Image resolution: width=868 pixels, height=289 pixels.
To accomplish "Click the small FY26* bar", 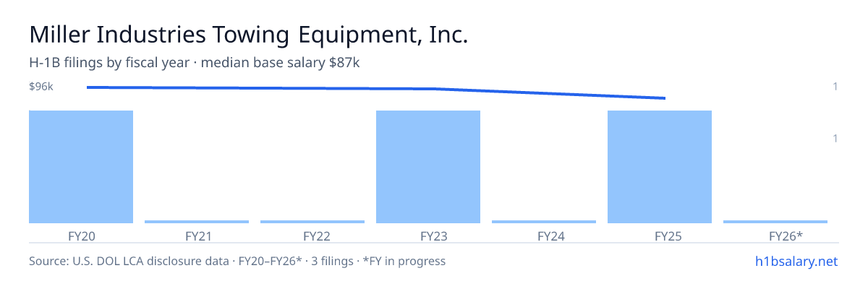I will [775, 222].
